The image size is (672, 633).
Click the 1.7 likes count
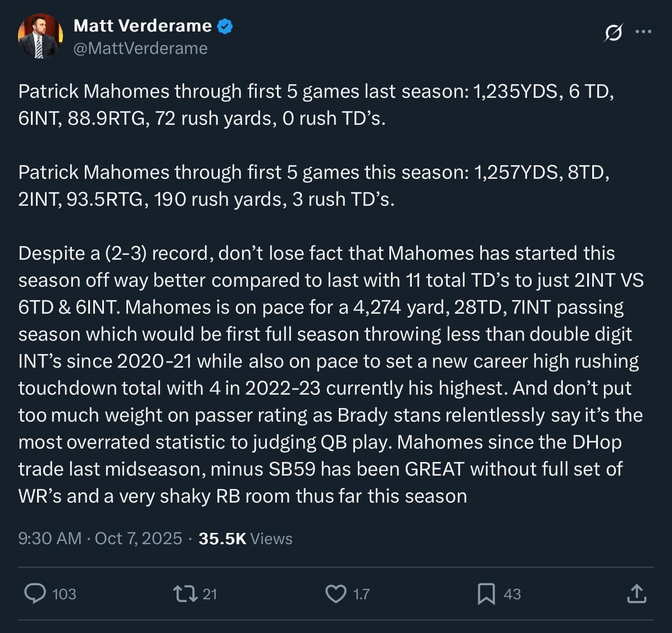(x=361, y=594)
